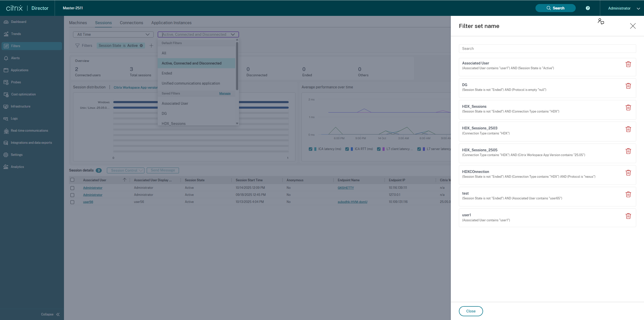
Task: Add a new filter with plus icon
Action: tap(151, 46)
